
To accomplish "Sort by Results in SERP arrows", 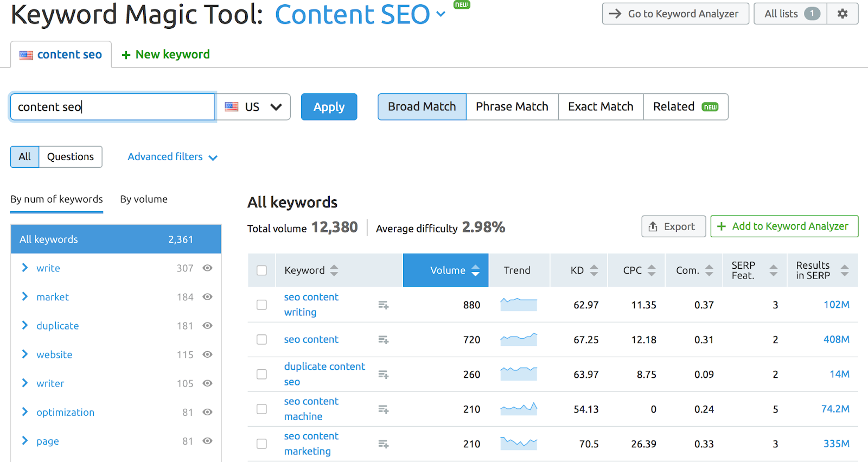I will (x=845, y=270).
